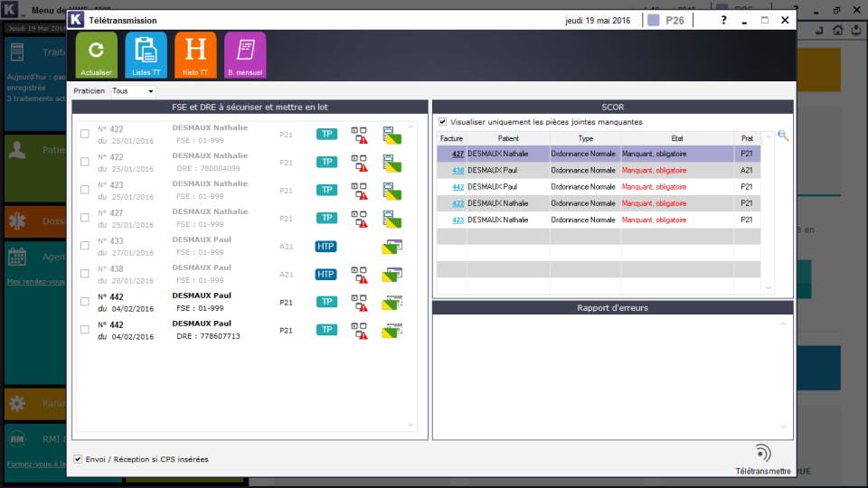Click the purple P26 color swatch
Viewport: 868px width, 488px height.
click(x=653, y=21)
